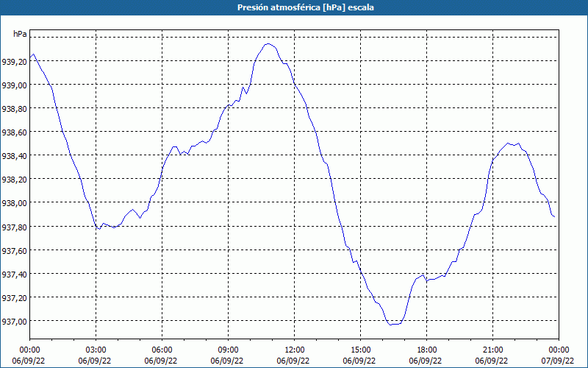
Task: Click the 'hPa' unit label
Action: 21,34
